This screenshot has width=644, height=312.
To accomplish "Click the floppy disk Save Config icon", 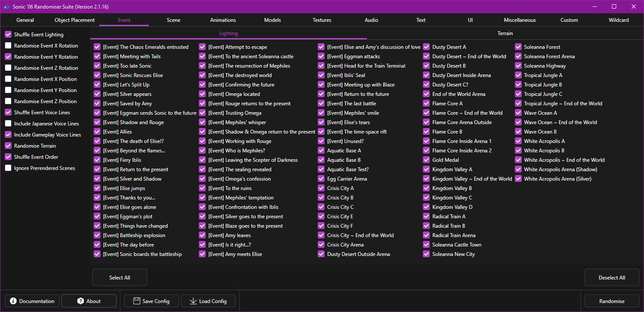I will click(137, 301).
